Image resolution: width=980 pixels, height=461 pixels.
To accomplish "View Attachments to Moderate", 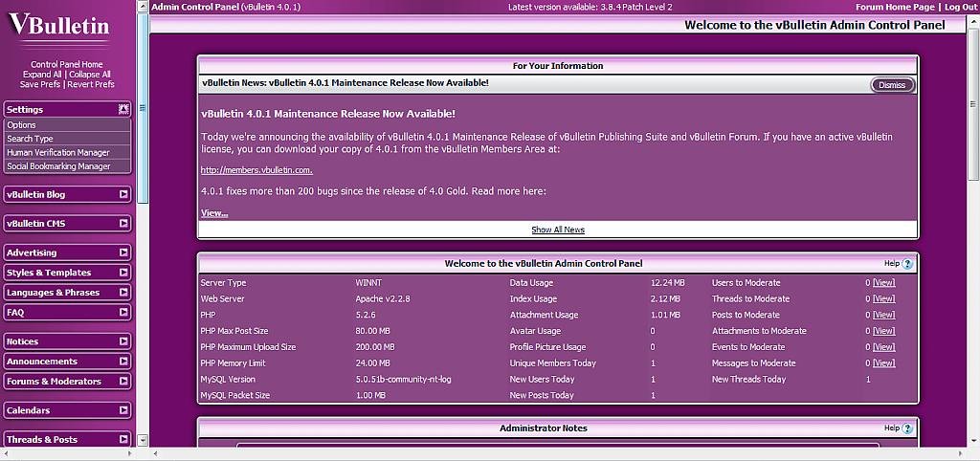I will click(883, 330).
